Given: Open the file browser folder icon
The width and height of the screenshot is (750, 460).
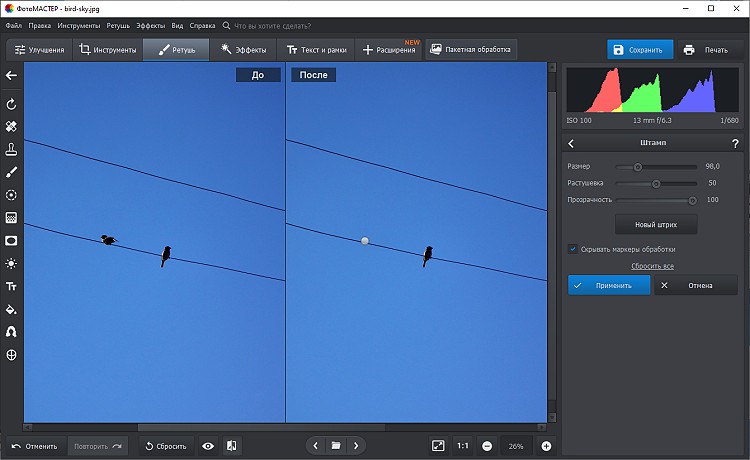Looking at the screenshot, I should click(x=336, y=446).
